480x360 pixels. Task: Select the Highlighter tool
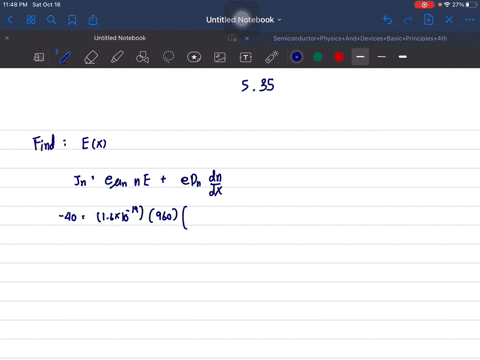click(x=117, y=57)
